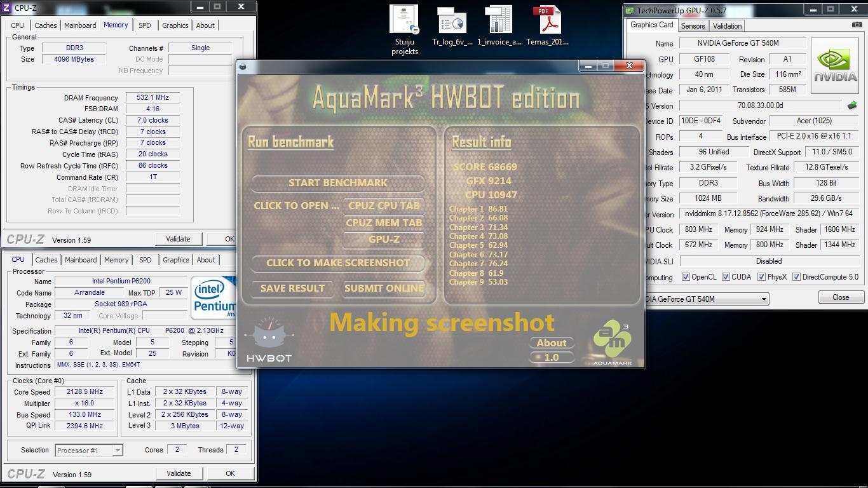This screenshot has width=868, height=488.
Task: Open Graphics tab in lower CPU-Z window
Action: coord(175,260)
